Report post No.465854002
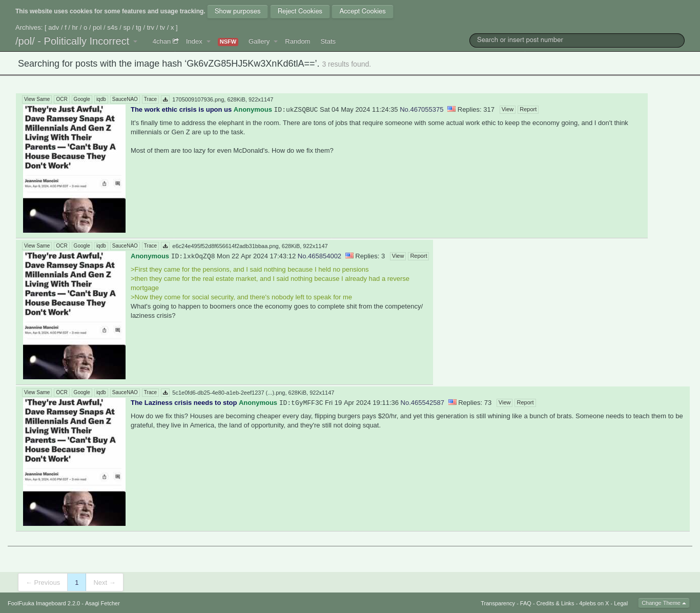700x613 pixels. 418,256
